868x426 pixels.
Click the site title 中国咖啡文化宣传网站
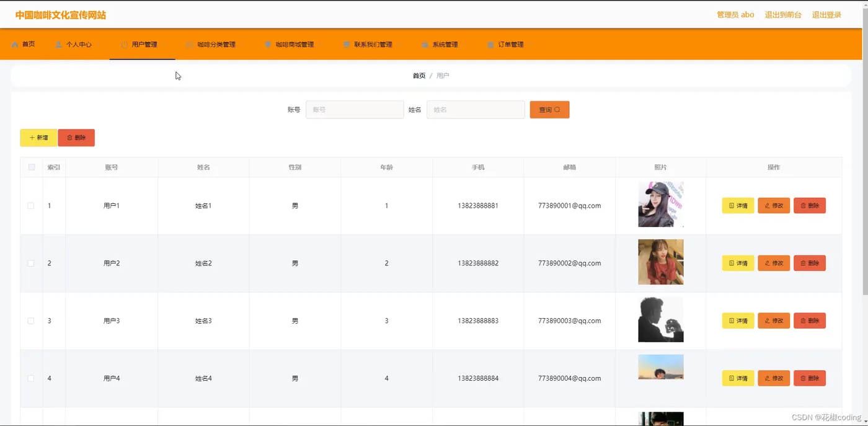(61, 15)
